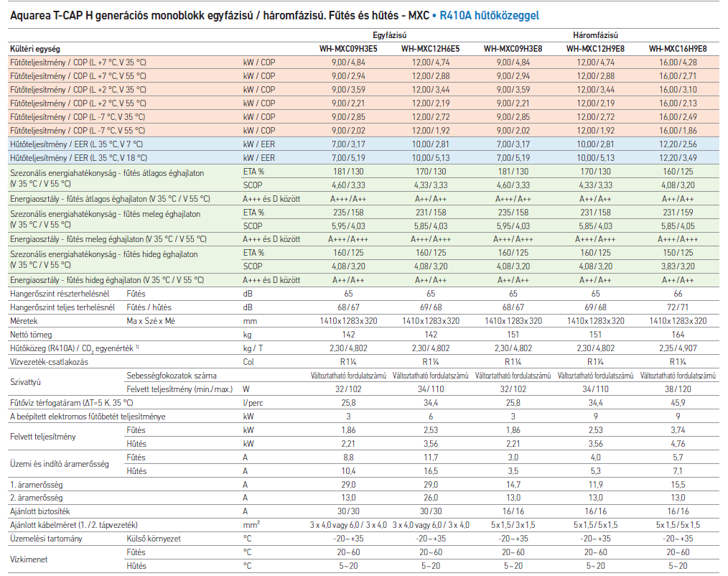Viewport: 728px width, 576px height.
Task: Select the '1. áramerősség' row label
Action: click(x=36, y=485)
